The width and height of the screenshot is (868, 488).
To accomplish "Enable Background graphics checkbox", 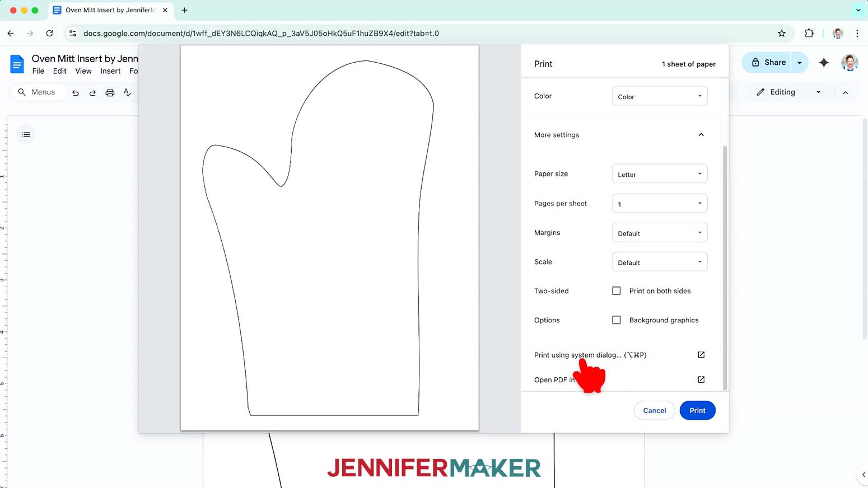I will coord(617,320).
